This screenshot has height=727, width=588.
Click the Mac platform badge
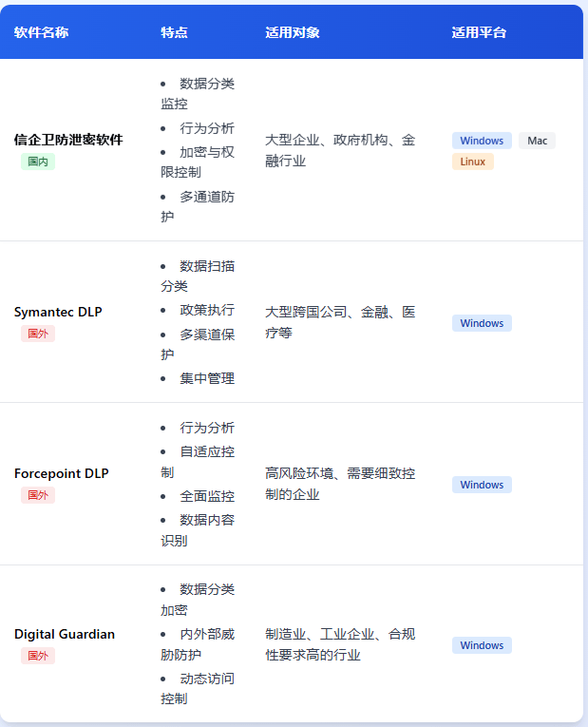[537, 141]
